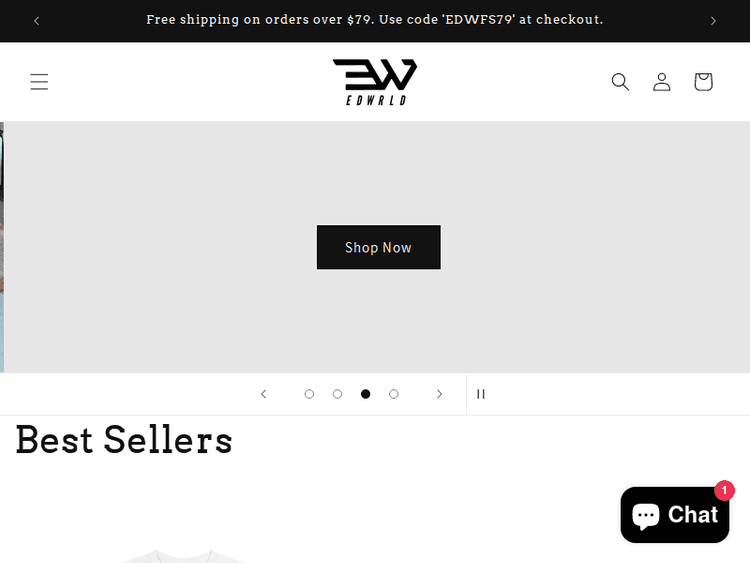The image size is (750, 563).
Task: Click the free shipping announcement text
Action: pyautogui.click(x=375, y=20)
